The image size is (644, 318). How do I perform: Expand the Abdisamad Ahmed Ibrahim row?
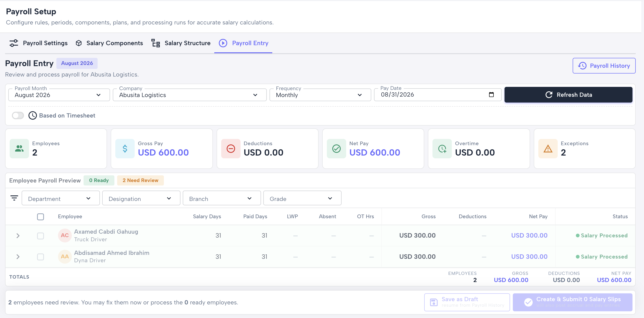coord(18,257)
